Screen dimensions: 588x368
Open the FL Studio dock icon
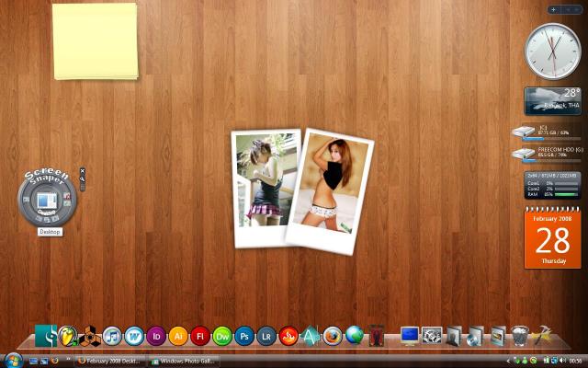click(68, 336)
